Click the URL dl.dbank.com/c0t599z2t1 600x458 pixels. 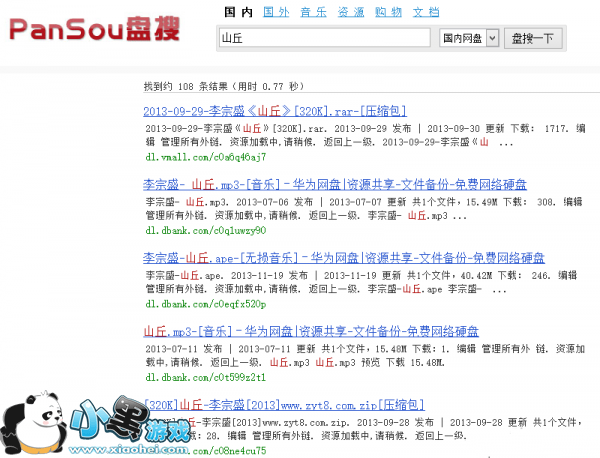point(206,378)
